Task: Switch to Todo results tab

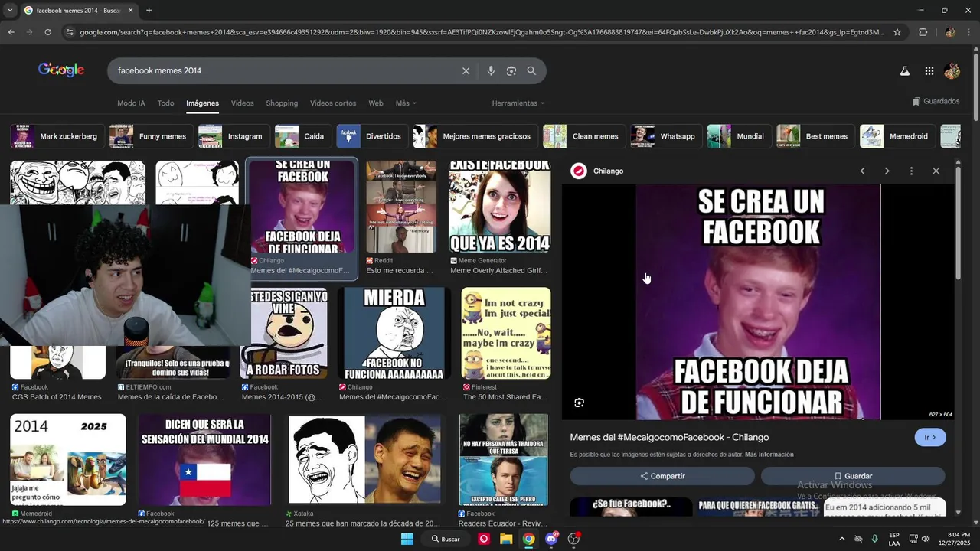Action: (x=165, y=103)
